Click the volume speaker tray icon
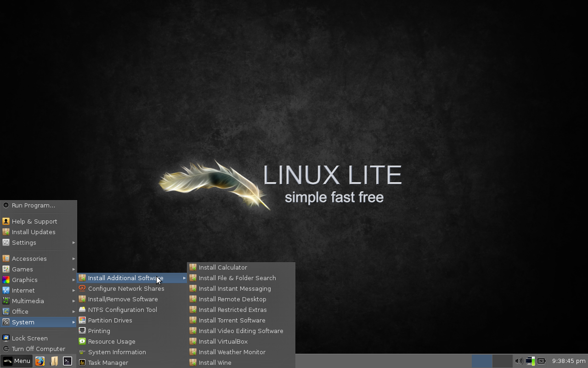 [519, 361]
